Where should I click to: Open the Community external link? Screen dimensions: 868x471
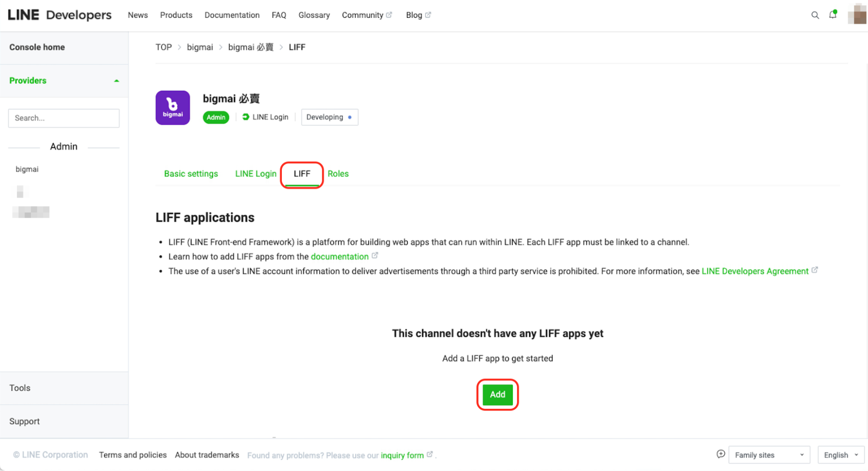tap(367, 15)
